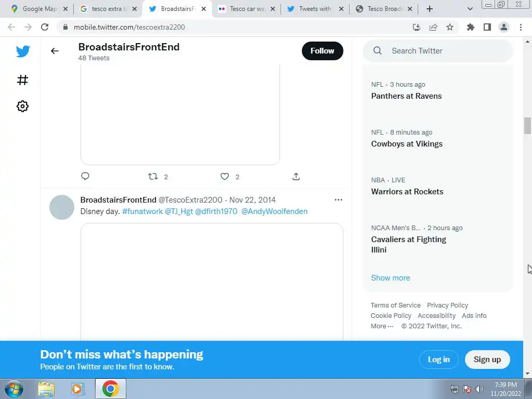Click the Sign up button
This screenshot has height=399, width=532.
(487, 360)
